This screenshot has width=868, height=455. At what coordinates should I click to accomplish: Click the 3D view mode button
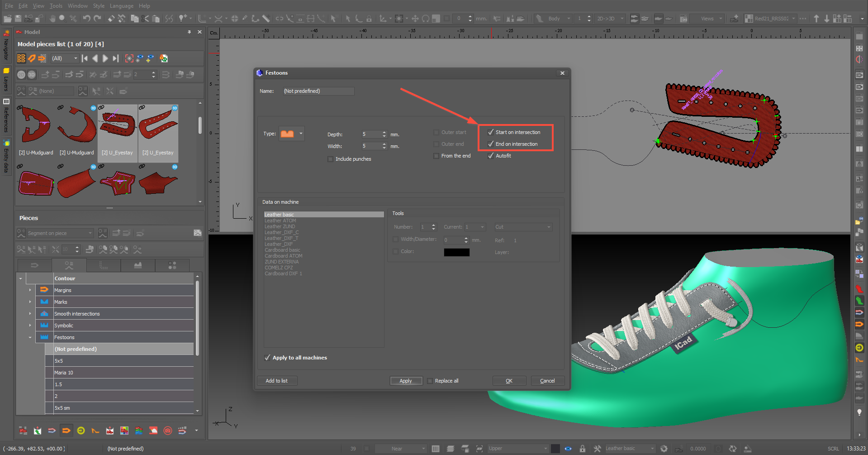(x=32, y=75)
